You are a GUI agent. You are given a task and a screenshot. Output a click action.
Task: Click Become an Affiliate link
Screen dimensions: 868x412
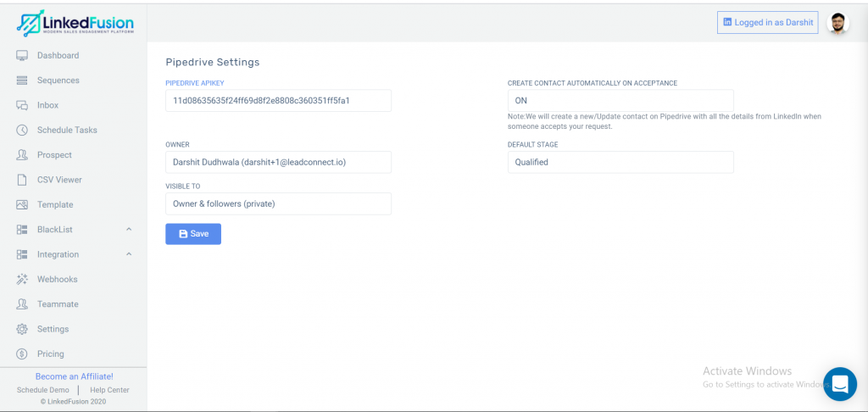pos(75,376)
